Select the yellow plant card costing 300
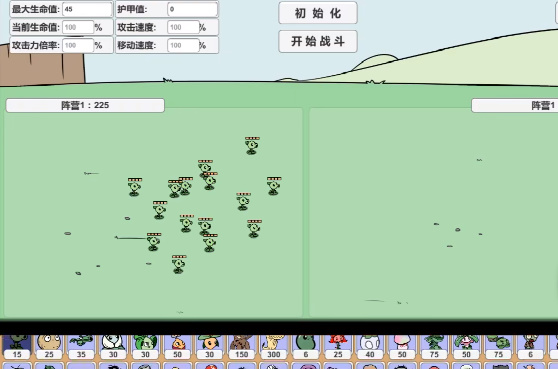This screenshot has height=369, width=558. (274, 347)
